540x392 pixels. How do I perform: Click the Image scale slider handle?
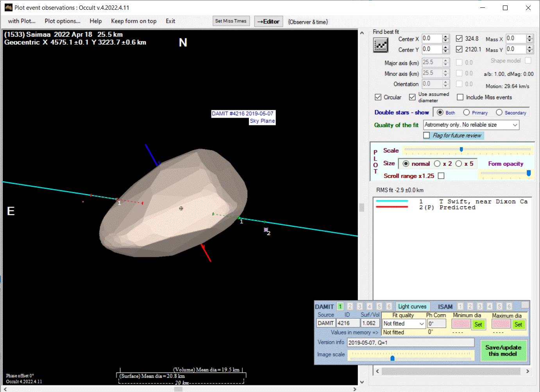pos(392,358)
